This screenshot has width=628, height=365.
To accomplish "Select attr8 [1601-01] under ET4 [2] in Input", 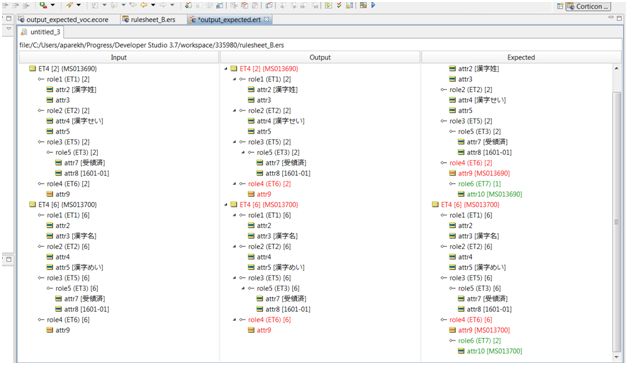I will coord(87,173).
